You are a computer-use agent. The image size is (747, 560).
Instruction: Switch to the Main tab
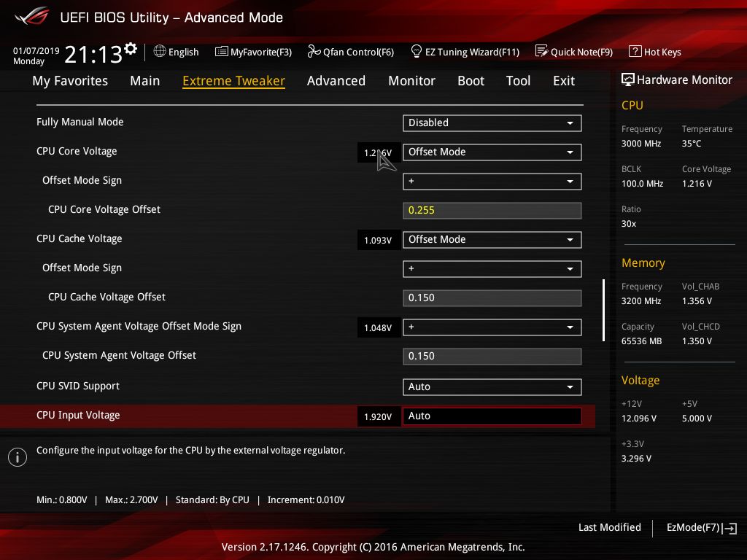145,81
